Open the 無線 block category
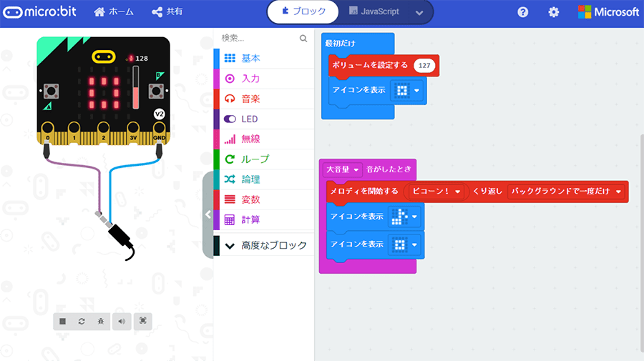 pos(263,139)
